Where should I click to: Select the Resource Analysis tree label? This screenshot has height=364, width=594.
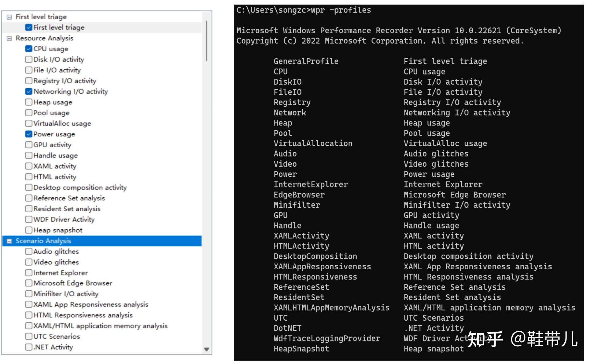pos(44,38)
